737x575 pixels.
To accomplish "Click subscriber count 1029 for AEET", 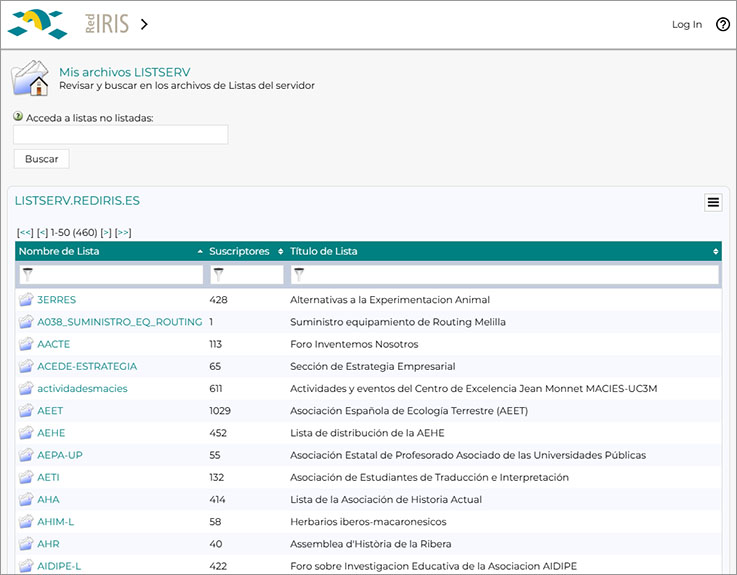I will (220, 411).
